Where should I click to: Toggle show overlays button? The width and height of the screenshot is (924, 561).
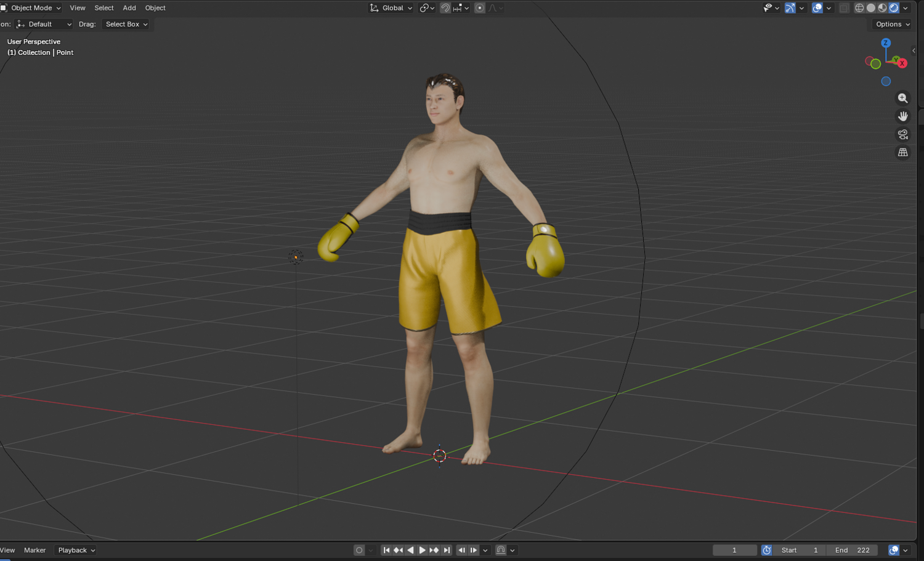[x=817, y=8]
